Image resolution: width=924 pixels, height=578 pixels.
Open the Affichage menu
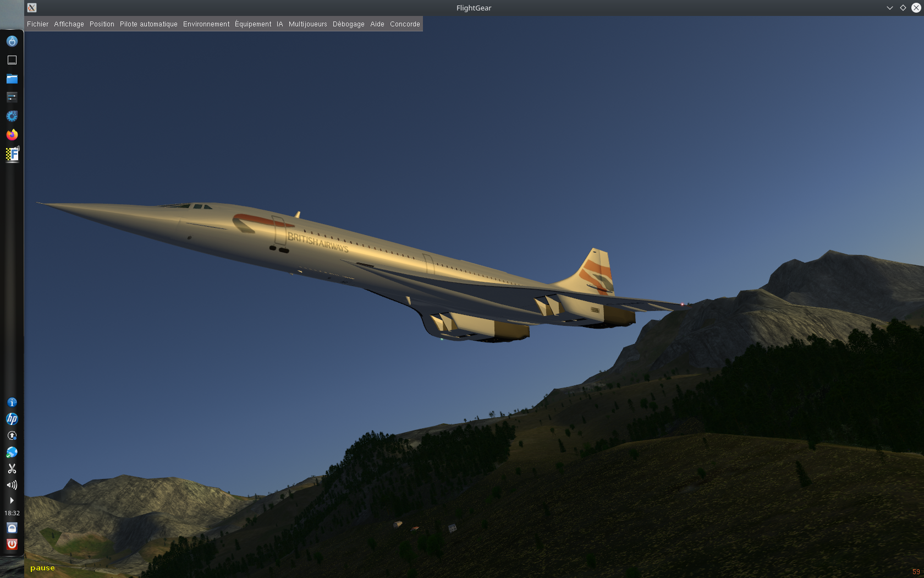click(69, 24)
